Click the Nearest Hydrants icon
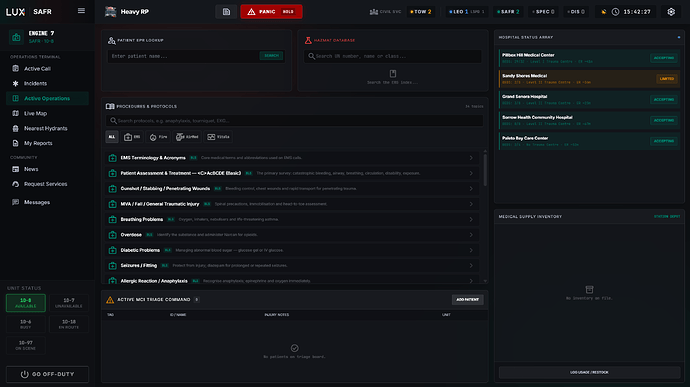Screen dimensions: 690x387 (15, 128)
